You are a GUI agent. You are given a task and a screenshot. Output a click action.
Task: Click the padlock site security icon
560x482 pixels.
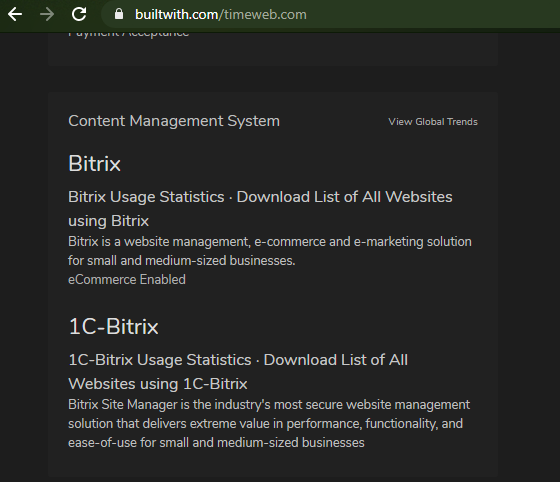(x=119, y=14)
